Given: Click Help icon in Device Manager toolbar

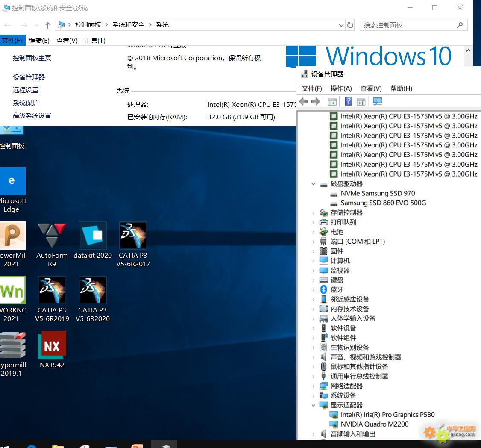Looking at the screenshot, I should 348,101.
